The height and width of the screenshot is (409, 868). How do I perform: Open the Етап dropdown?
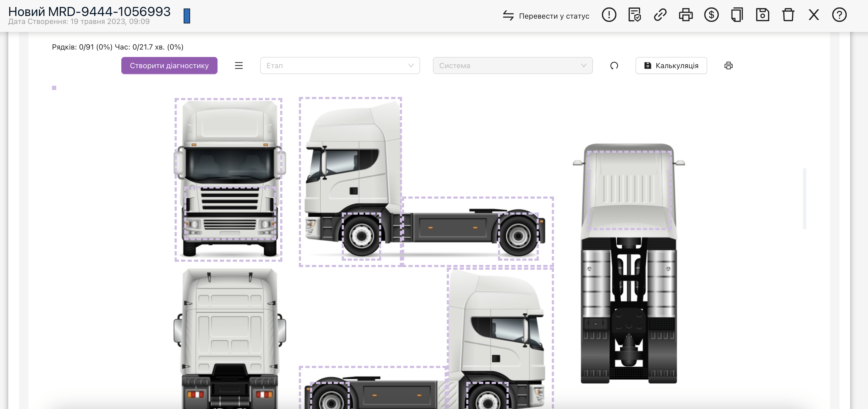coord(340,66)
